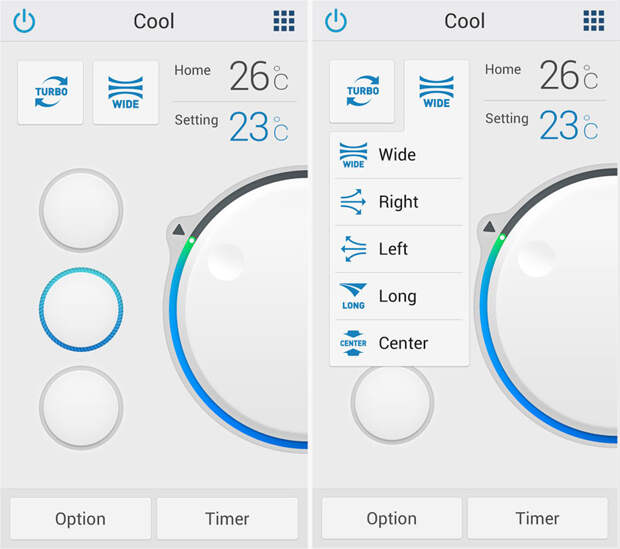Image resolution: width=620 pixels, height=549 pixels.
Task: Choose the Left airflow direction icon
Action: (x=353, y=249)
